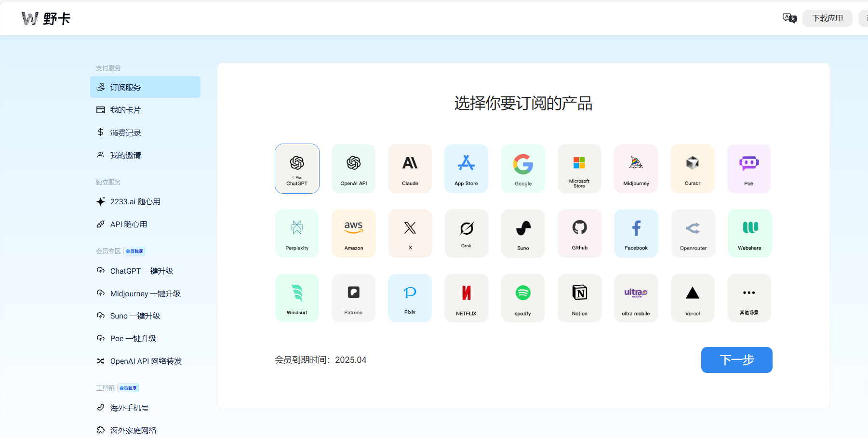Select the Openrouter product card
The height and width of the screenshot is (438, 868).
click(693, 233)
